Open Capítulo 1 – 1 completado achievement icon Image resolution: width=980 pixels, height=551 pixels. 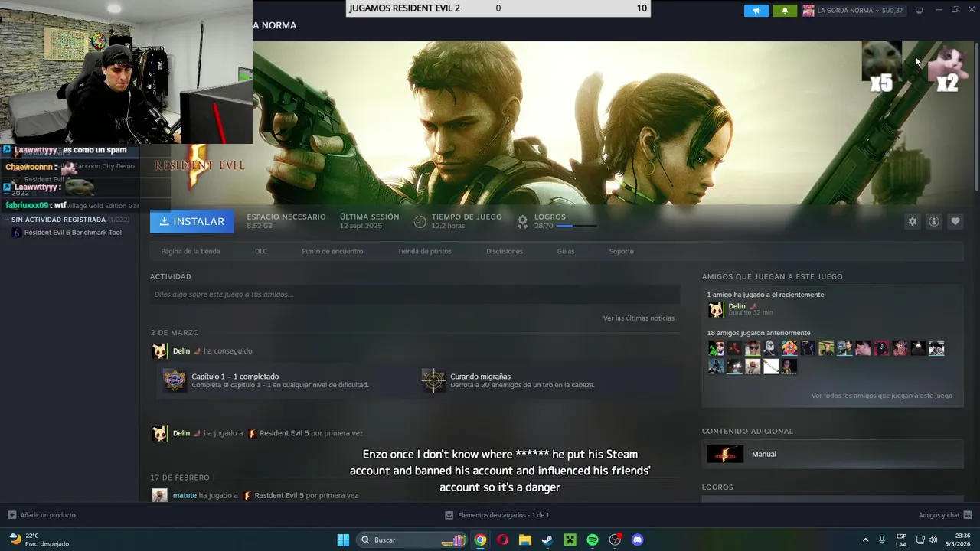[175, 380]
